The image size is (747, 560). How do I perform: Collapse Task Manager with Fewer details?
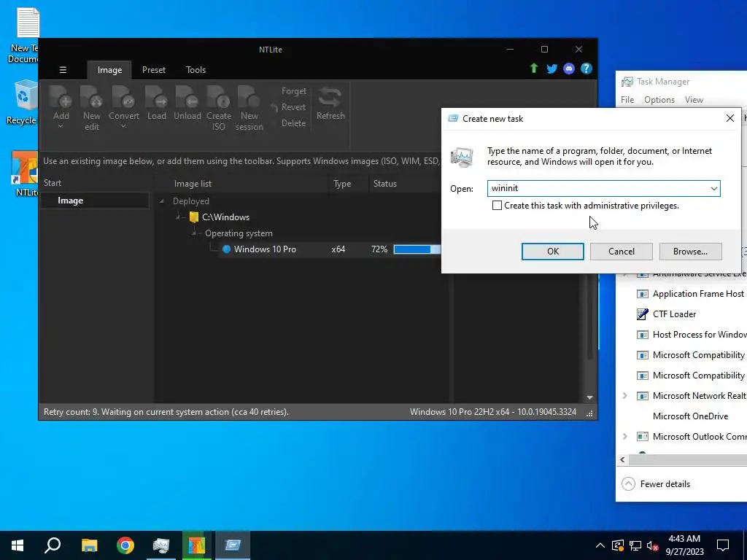coord(656,484)
